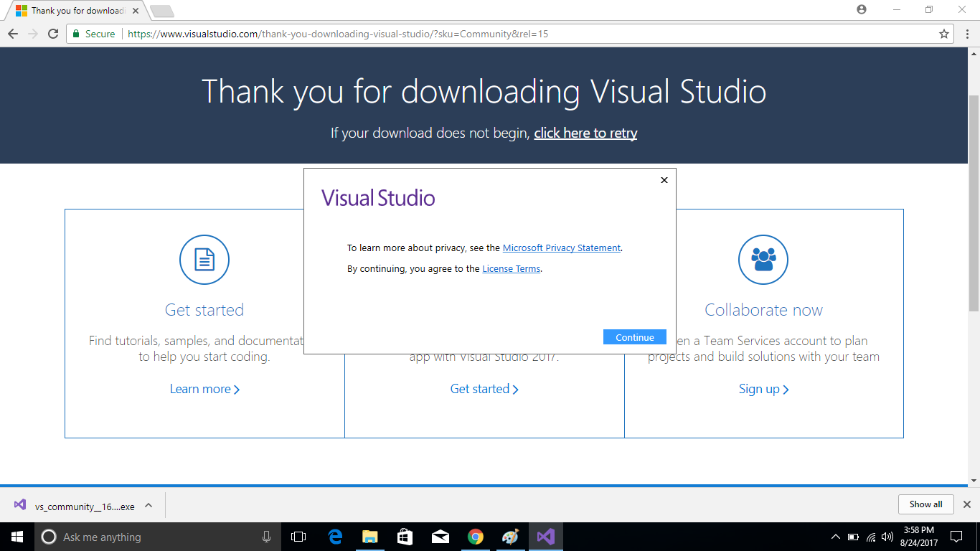Viewport: 980px width, 551px height.
Task: Open the Microsoft Store taskbar icon
Action: [405, 536]
